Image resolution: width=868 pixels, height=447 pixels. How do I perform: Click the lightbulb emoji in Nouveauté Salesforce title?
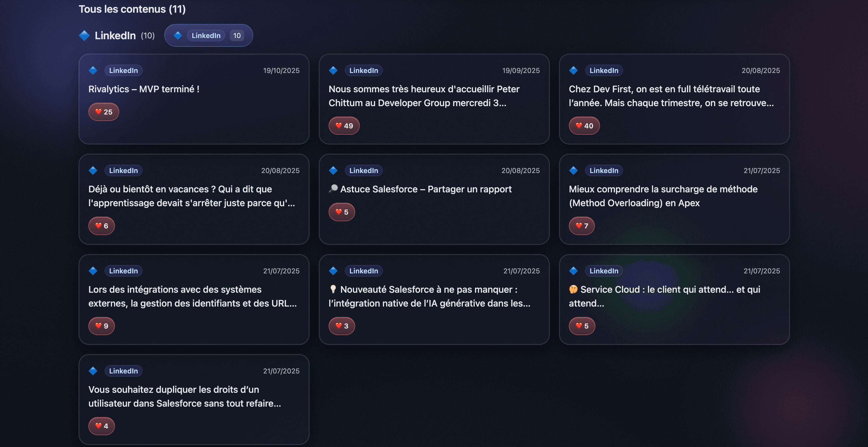pyautogui.click(x=333, y=289)
